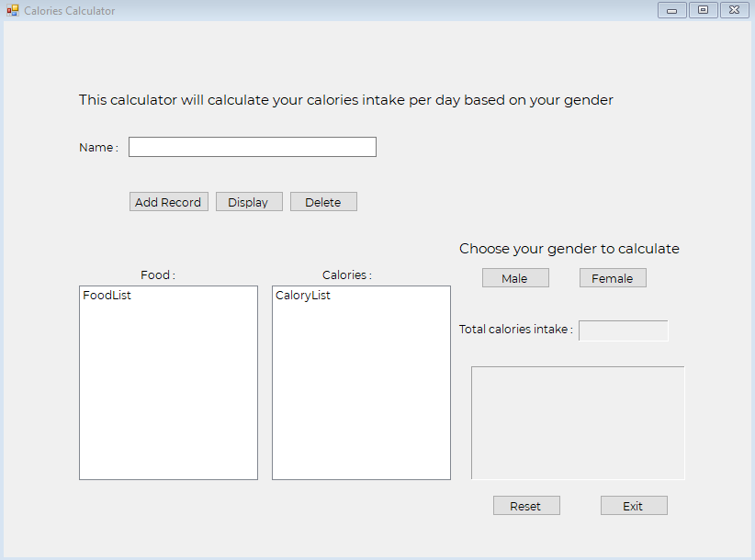Click the Add Record button
Image resolution: width=755 pixels, height=560 pixels.
tap(168, 202)
